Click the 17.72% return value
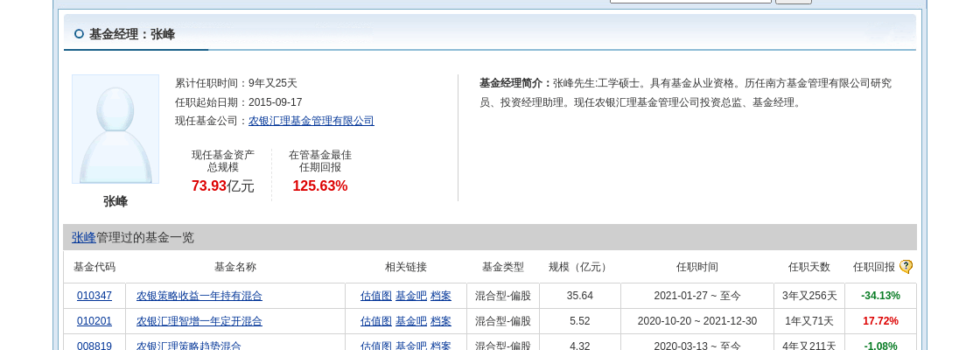The width and height of the screenshot is (980, 350). pyautogui.click(x=880, y=321)
